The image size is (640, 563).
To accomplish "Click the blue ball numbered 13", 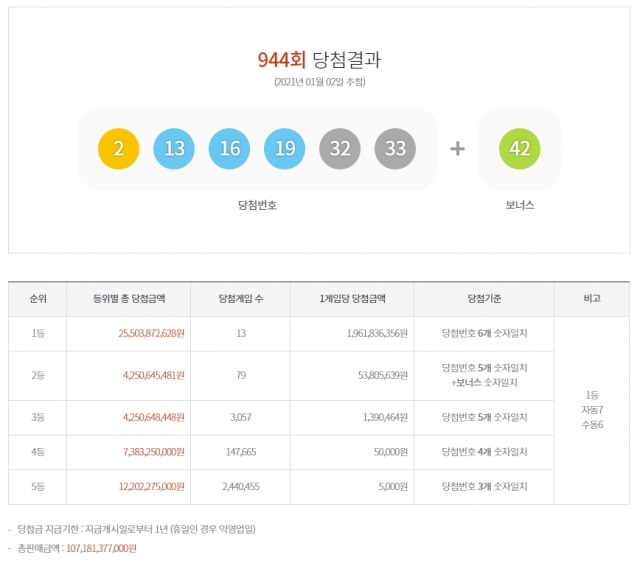I will click(x=174, y=149).
